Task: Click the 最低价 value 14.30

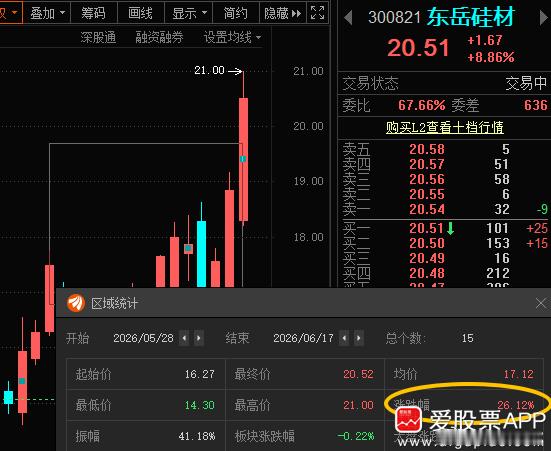Action: pyautogui.click(x=200, y=405)
